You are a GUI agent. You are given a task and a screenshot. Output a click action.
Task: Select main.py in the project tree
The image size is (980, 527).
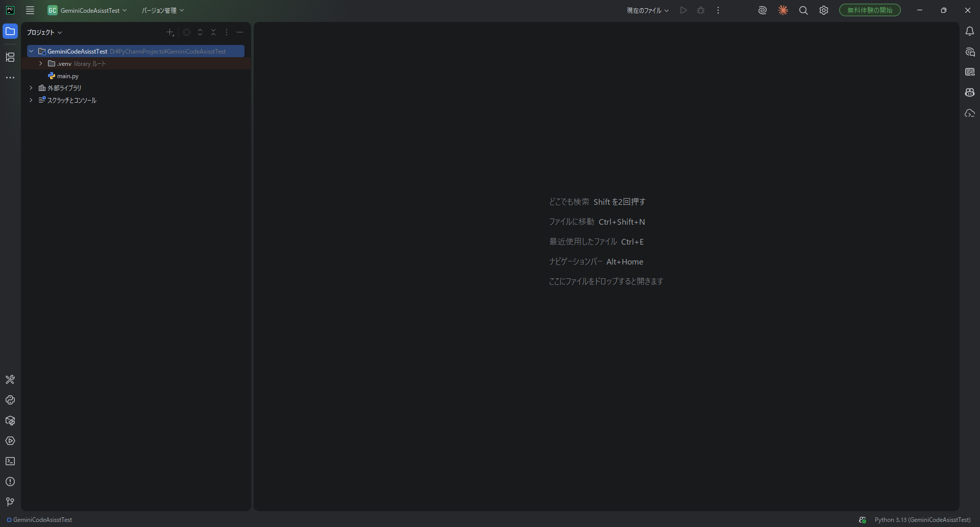pos(67,76)
